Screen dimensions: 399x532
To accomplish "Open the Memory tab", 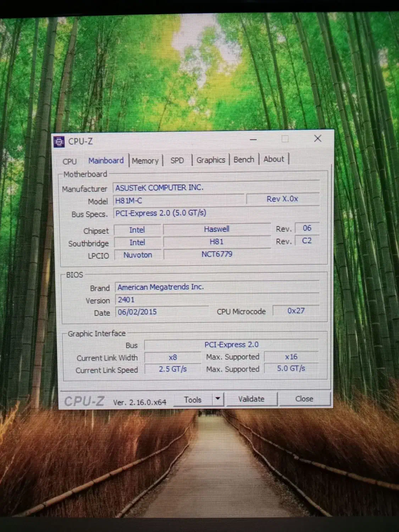I will pyautogui.click(x=145, y=161).
